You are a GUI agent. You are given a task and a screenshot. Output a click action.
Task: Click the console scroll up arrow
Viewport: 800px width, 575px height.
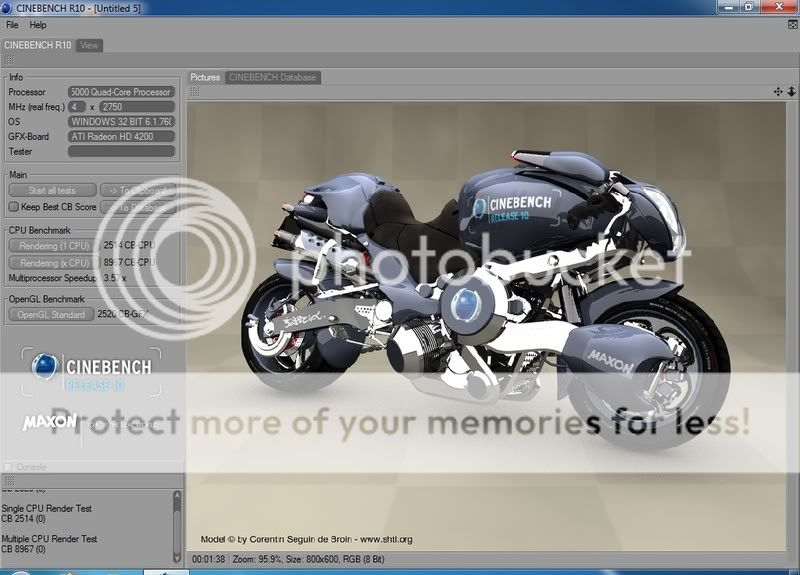177,495
